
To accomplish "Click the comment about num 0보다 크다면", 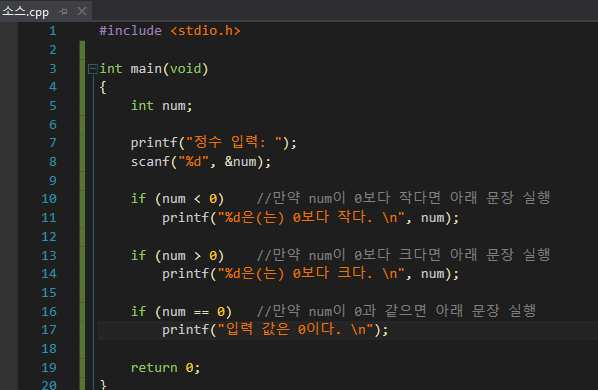I will 403,255.
